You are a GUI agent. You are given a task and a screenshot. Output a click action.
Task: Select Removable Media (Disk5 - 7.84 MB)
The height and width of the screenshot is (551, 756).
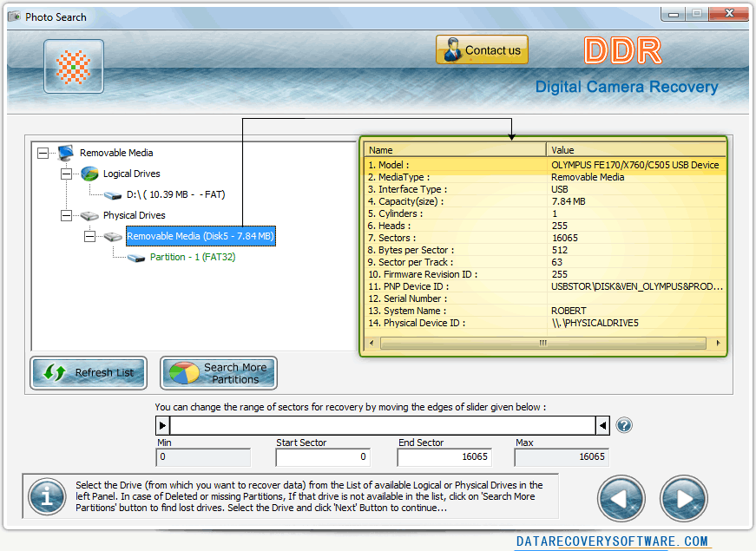201,236
